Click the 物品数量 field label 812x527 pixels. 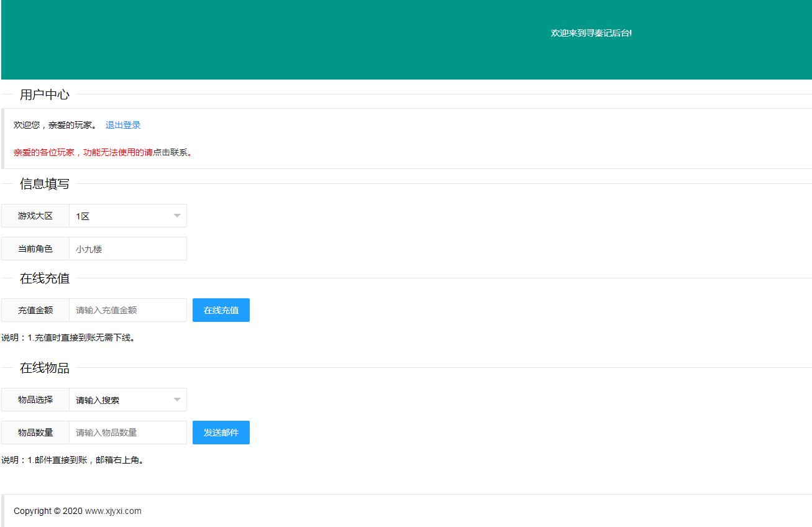pyautogui.click(x=35, y=433)
